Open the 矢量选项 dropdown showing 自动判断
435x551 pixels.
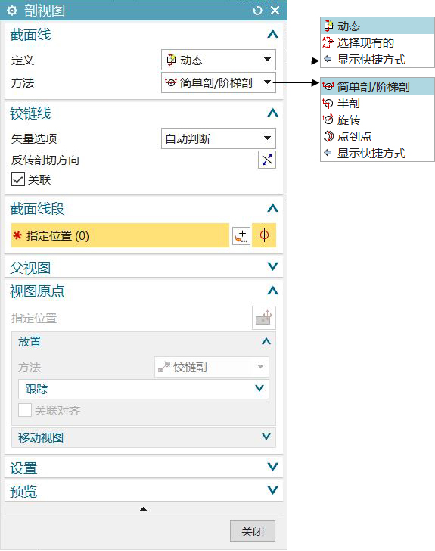click(218, 139)
